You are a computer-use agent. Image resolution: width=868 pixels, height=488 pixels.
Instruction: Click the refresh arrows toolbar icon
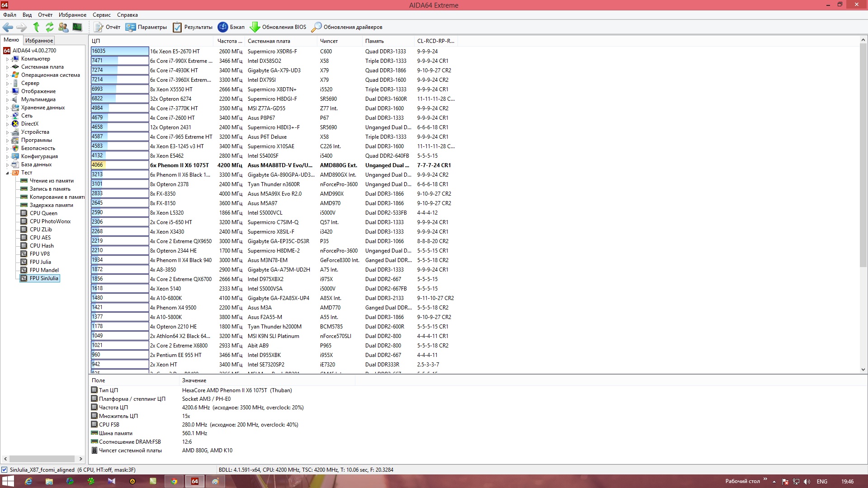49,27
